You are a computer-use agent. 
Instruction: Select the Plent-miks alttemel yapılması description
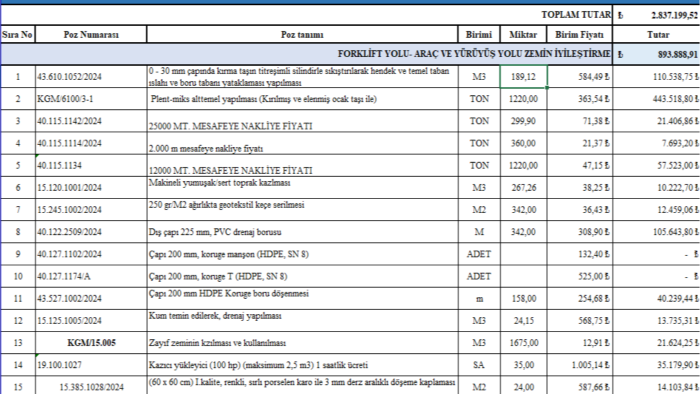(x=302, y=99)
